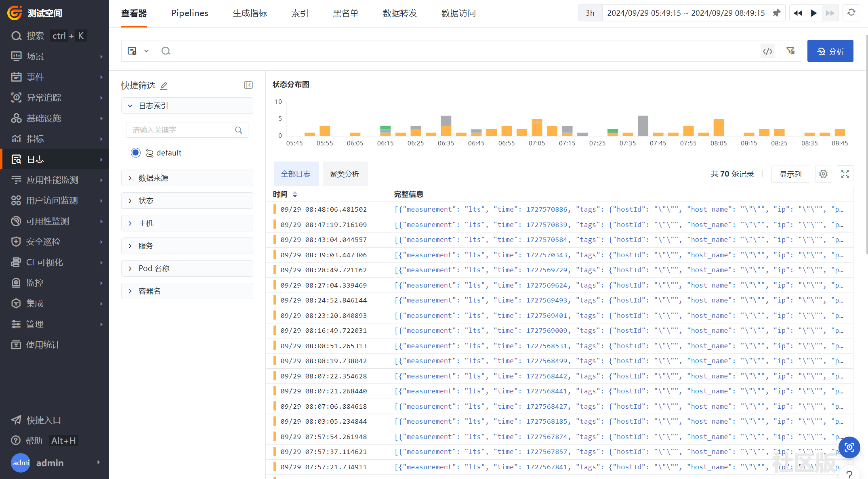The width and height of the screenshot is (868, 479).
Task: Play auto-refresh of logs
Action: tap(814, 13)
